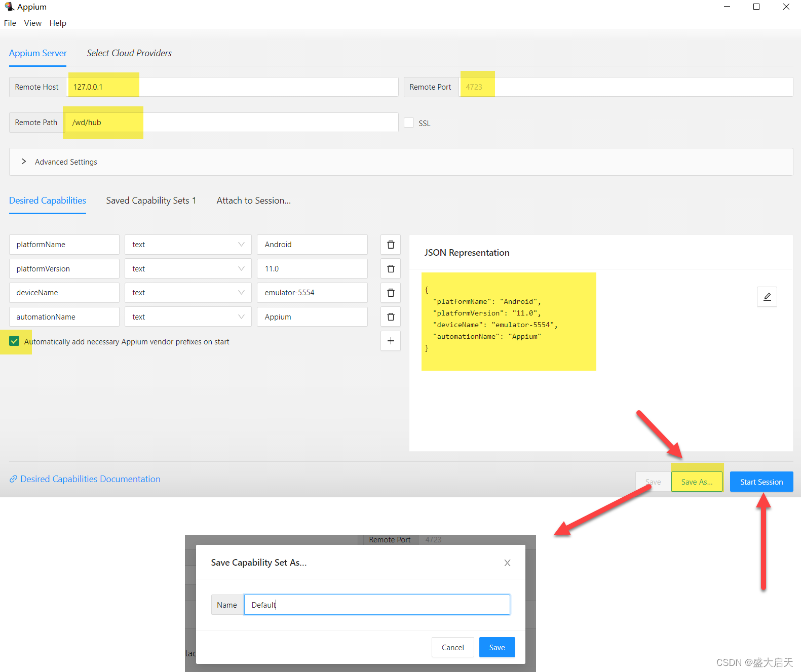Click the Android value field
This screenshot has width=801, height=672.
(312, 245)
